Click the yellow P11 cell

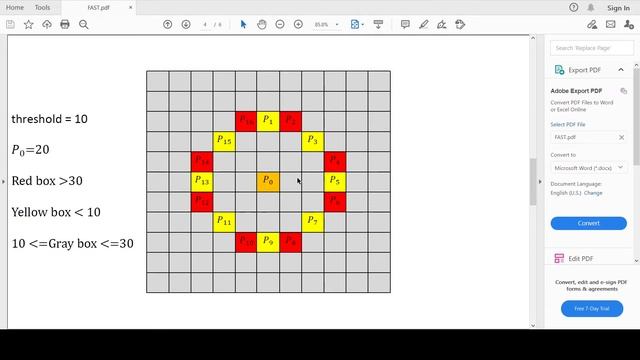coord(224,222)
